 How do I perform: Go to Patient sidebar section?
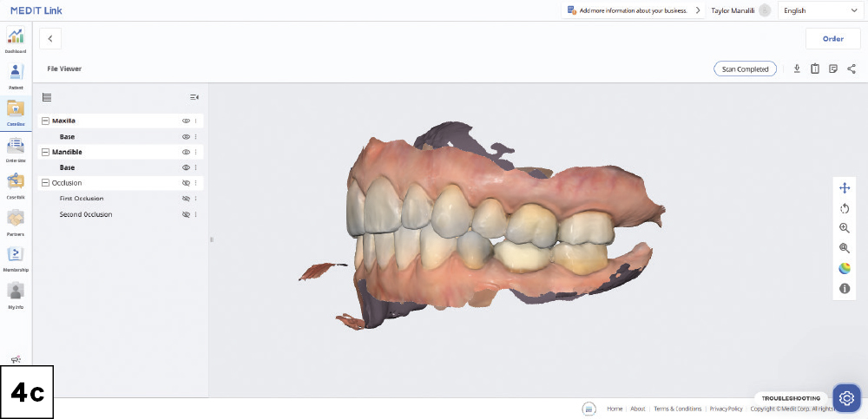pos(16,76)
